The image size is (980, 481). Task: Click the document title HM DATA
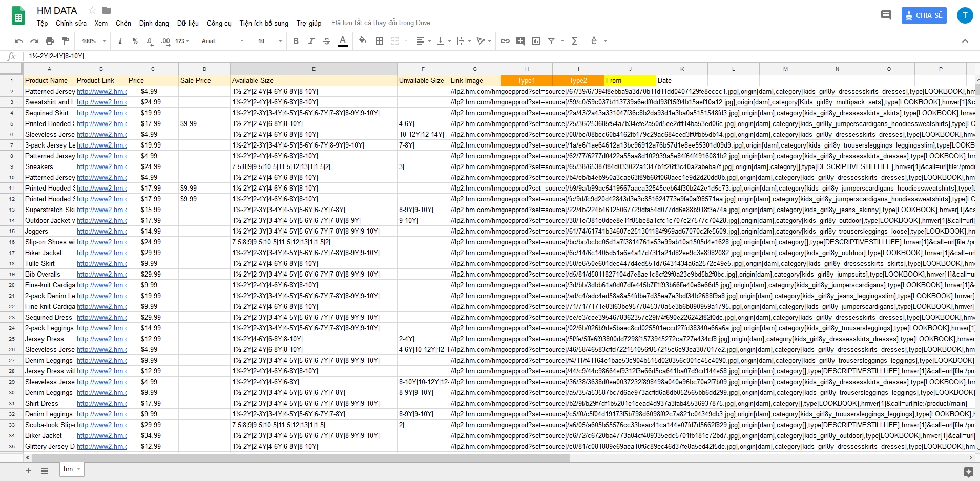tap(57, 11)
